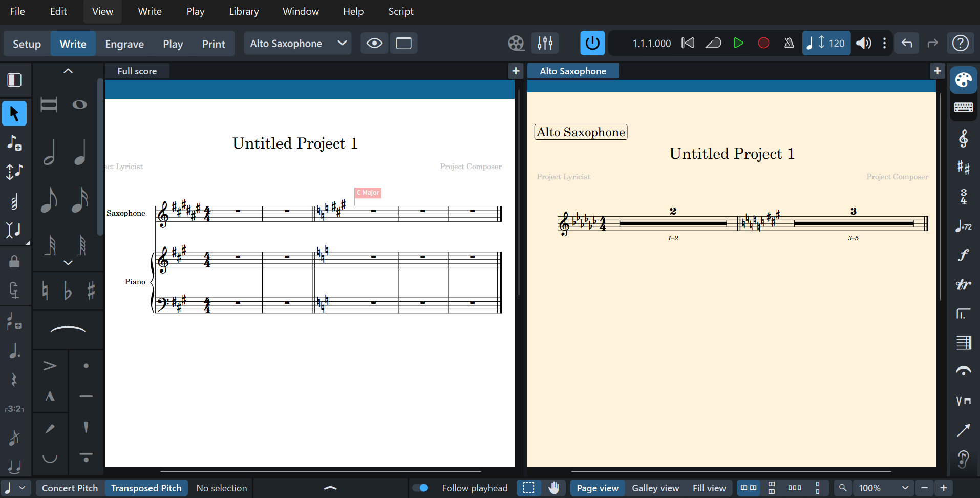
Task: Select the Full score tab
Action: [137, 71]
